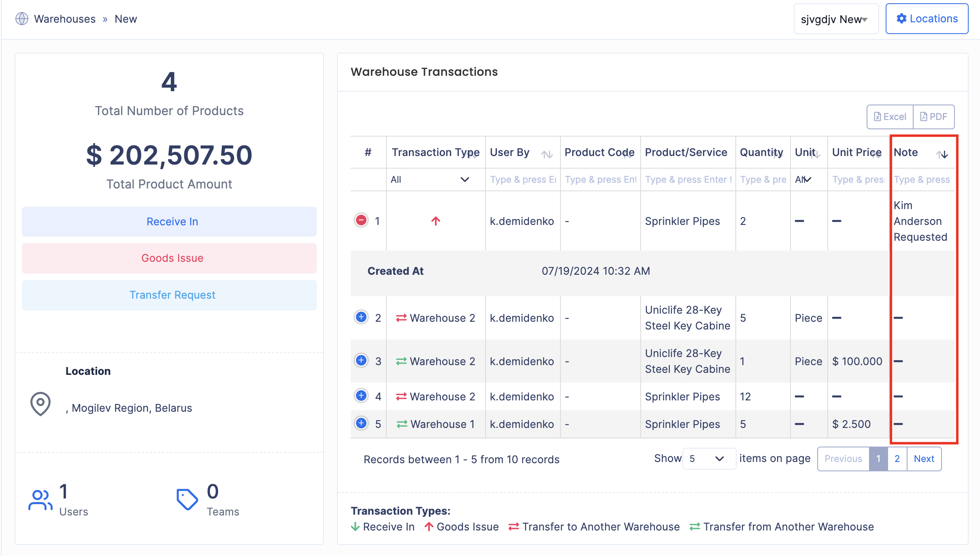Sort by the Transaction Type header

(436, 152)
